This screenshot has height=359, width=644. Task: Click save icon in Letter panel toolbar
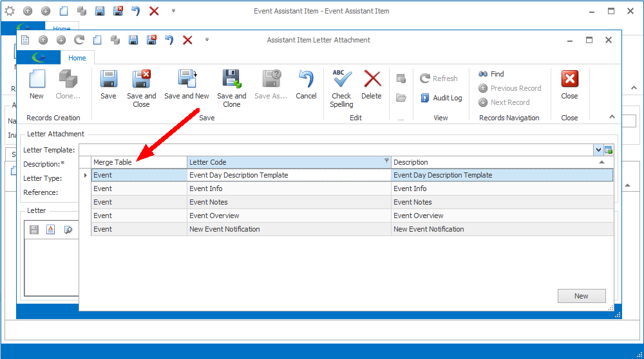pyautogui.click(x=34, y=230)
